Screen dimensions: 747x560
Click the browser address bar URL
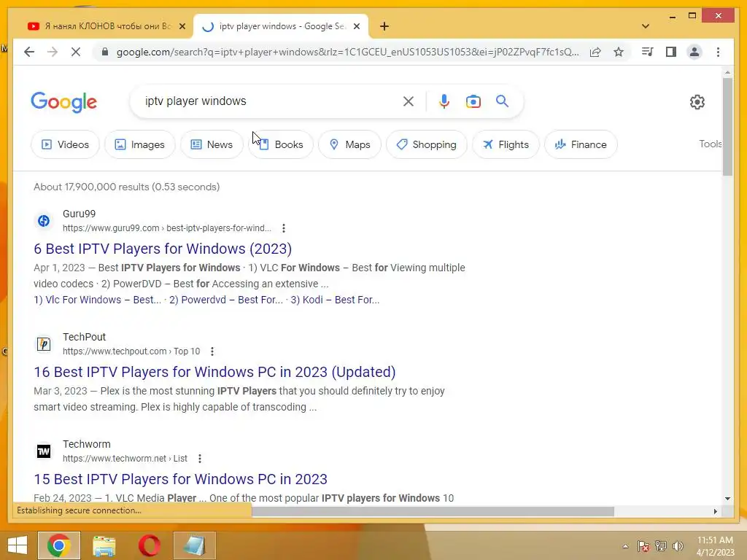[348, 52]
